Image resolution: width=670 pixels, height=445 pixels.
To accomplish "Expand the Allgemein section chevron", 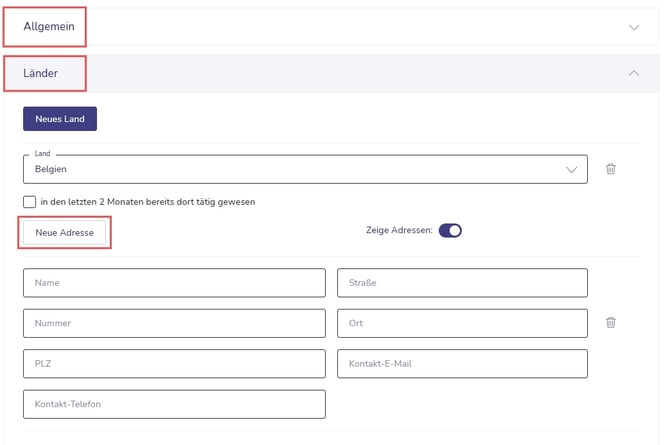I will [x=634, y=28].
